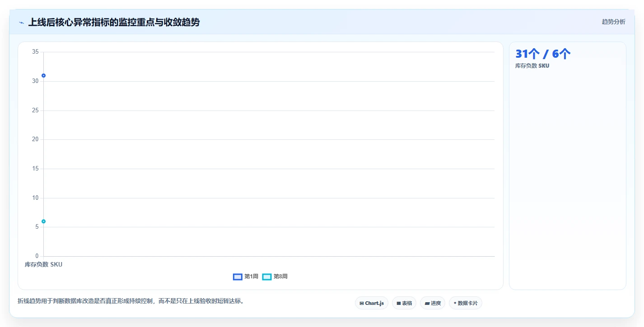Select the 数据卡片 tag
This screenshot has height=327, width=644.
pyautogui.click(x=466, y=303)
